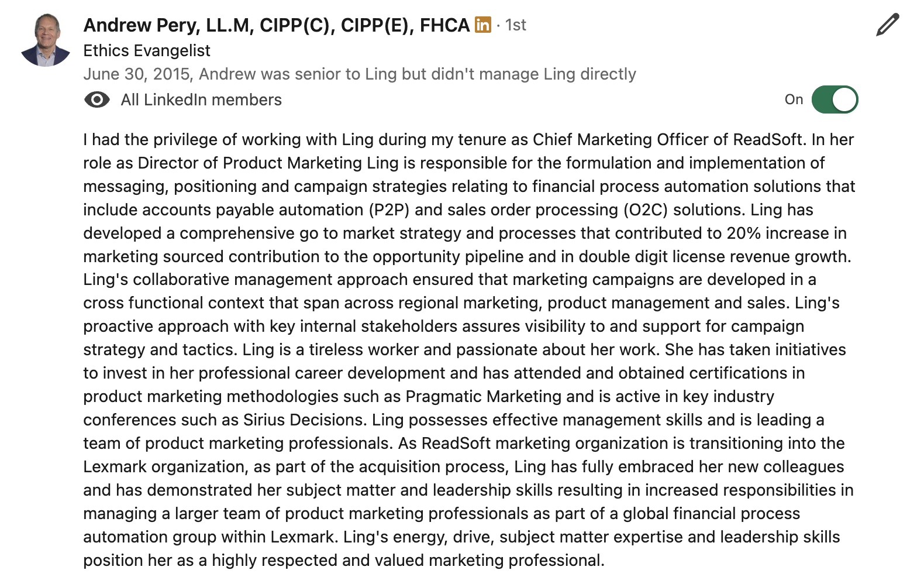Click the June 30, 2015 relationship line
This screenshot has width=924, height=577.
(x=359, y=74)
